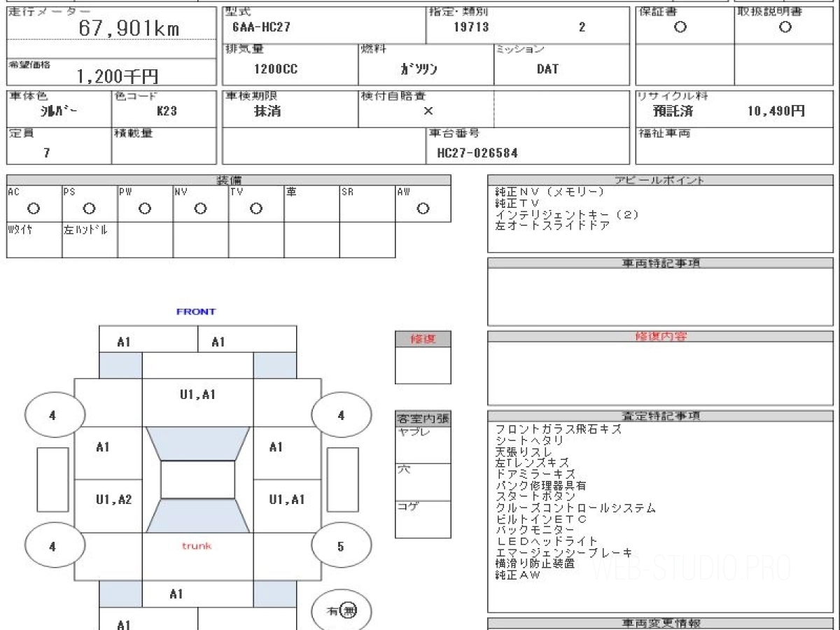840x630 pixels.
Task: Click the red "修復内容" section header
Action: click(661, 337)
